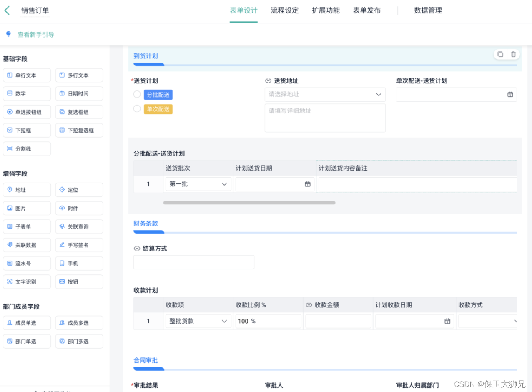Add a 成员多选 field
Viewport: 532px width, 392px height.
[x=79, y=323]
